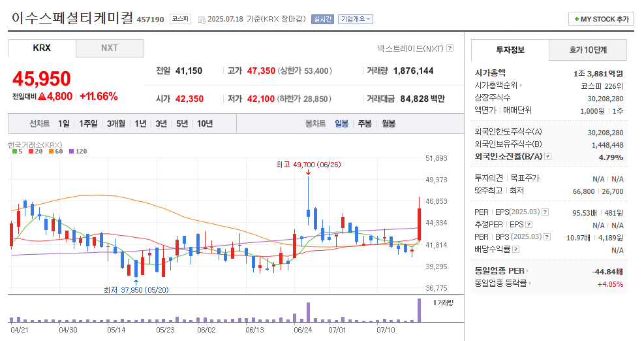Click the 투자의견 label
This screenshot has width=644, height=341.
(x=489, y=178)
